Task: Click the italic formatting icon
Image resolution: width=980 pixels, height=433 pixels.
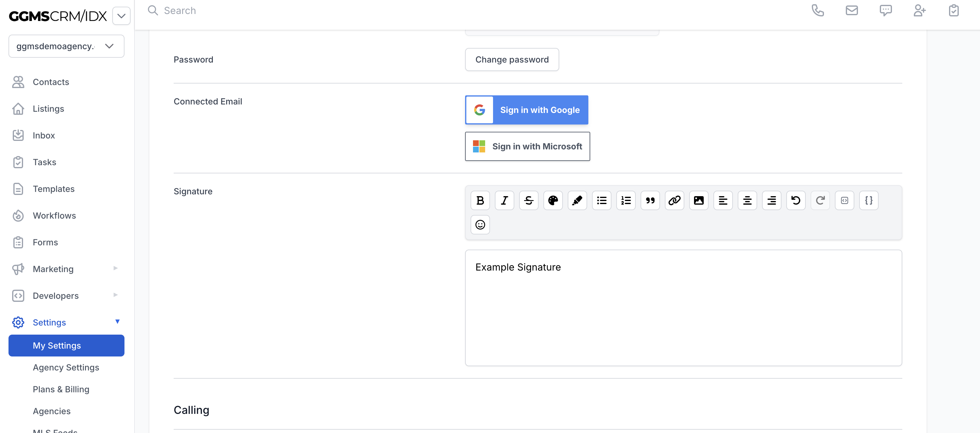Action: pos(505,200)
